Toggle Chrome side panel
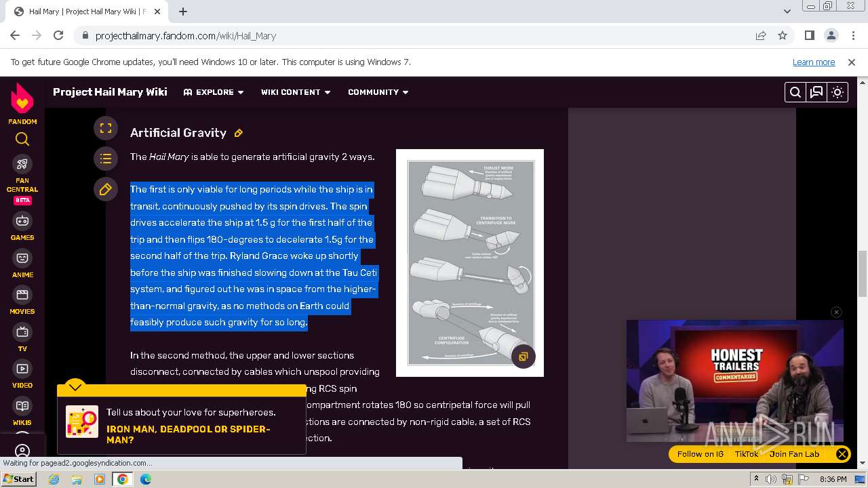The width and height of the screenshot is (868, 488). 809,35
